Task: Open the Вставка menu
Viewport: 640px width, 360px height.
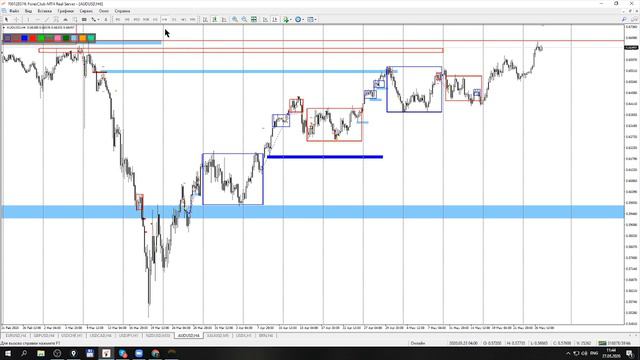Action: pyautogui.click(x=44, y=11)
